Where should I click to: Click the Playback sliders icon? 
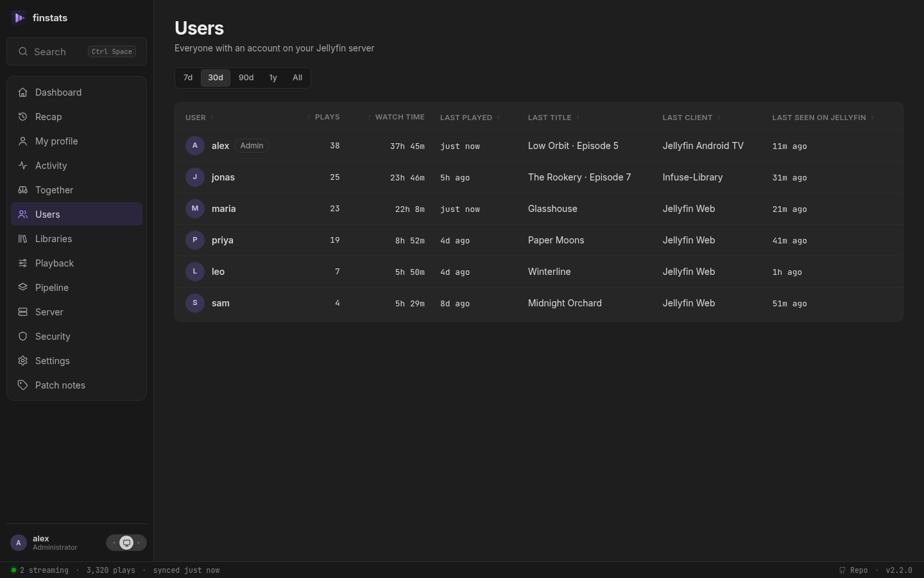click(x=23, y=263)
